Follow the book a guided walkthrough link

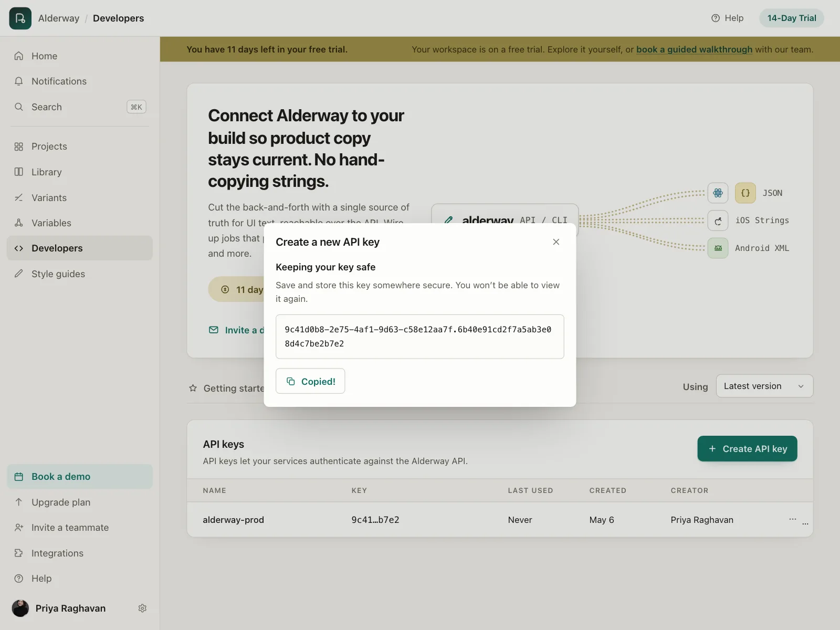click(x=694, y=49)
